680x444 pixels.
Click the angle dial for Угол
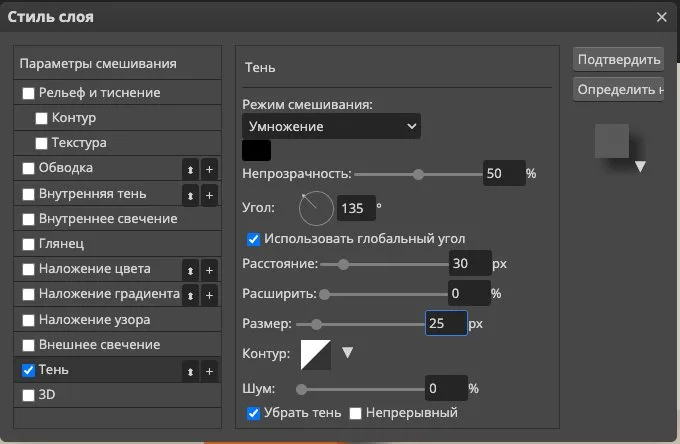316,209
